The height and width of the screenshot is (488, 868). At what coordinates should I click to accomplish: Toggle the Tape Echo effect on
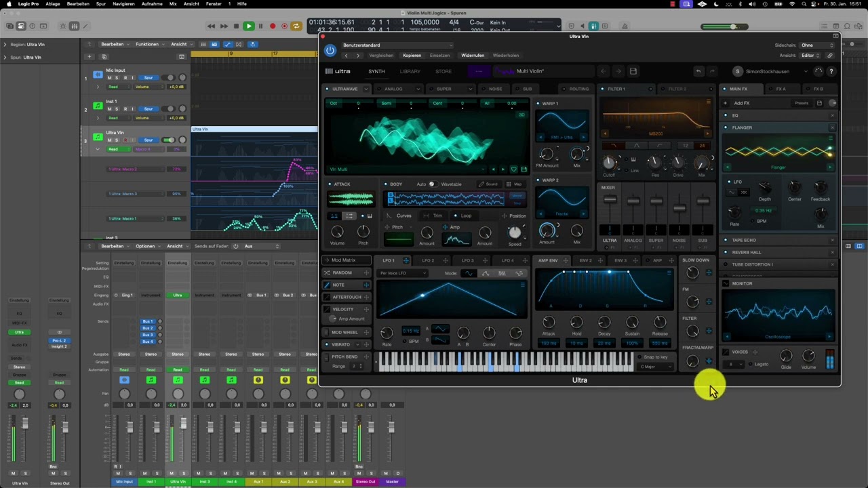(x=726, y=240)
